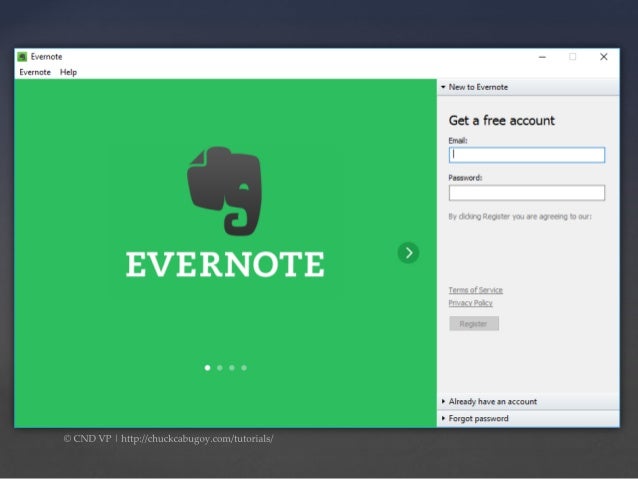Focus the Password input field

[527, 193]
